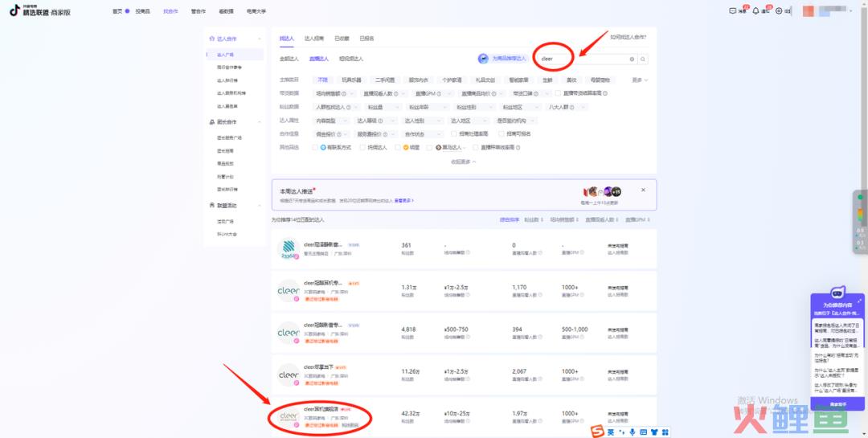Open the settings gear icon in header
Image resolution: width=868 pixels, height=438 pixels.
tap(779, 10)
